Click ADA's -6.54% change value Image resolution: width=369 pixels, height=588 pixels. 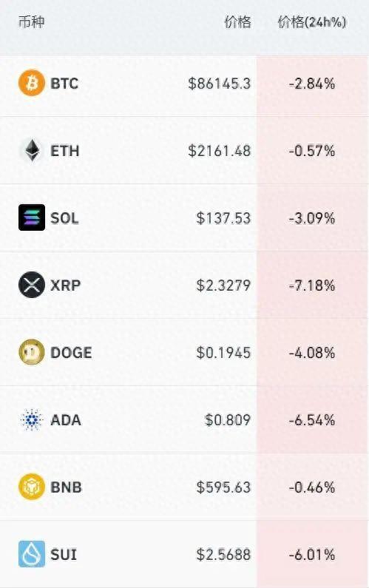(312, 420)
